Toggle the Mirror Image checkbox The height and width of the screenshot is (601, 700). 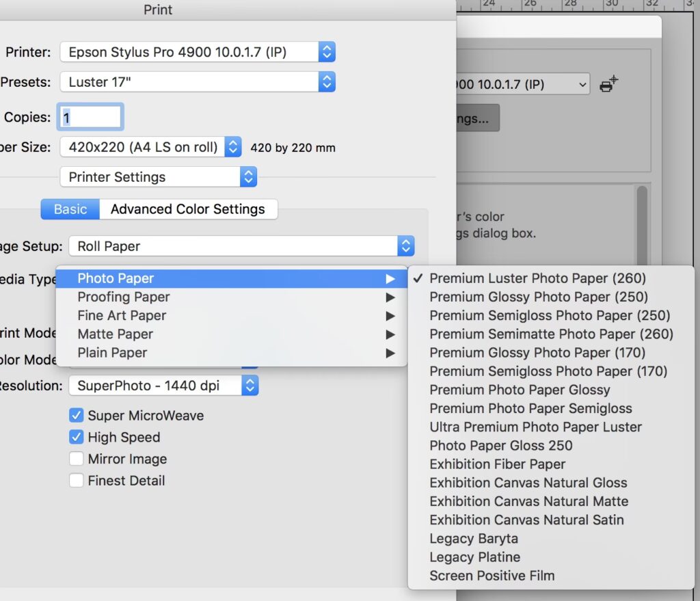tap(77, 459)
